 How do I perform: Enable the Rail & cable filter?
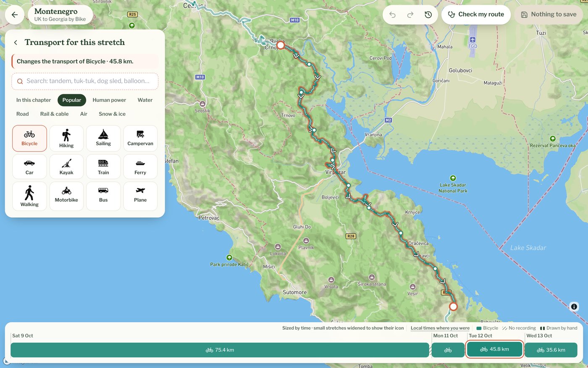click(x=54, y=114)
